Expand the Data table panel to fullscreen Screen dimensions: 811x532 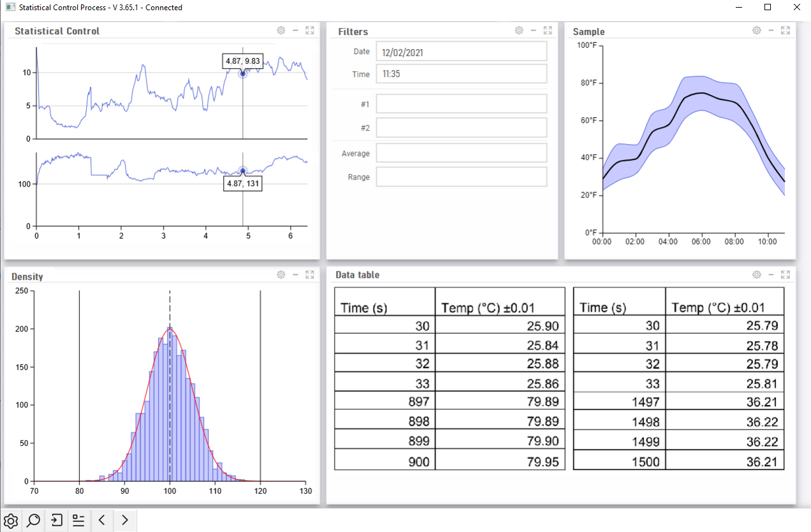pyautogui.click(x=785, y=275)
